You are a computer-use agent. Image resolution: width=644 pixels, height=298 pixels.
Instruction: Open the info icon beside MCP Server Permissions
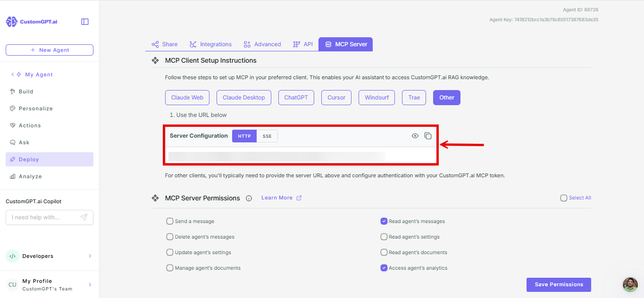pyautogui.click(x=249, y=198)
